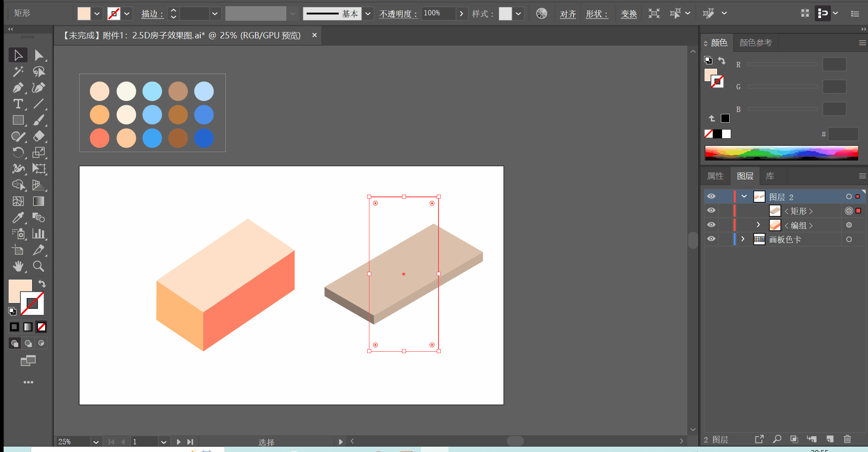The image size is (868, 452).
Task: Expand the 编组 group in layers
Action: pos(758,224)
